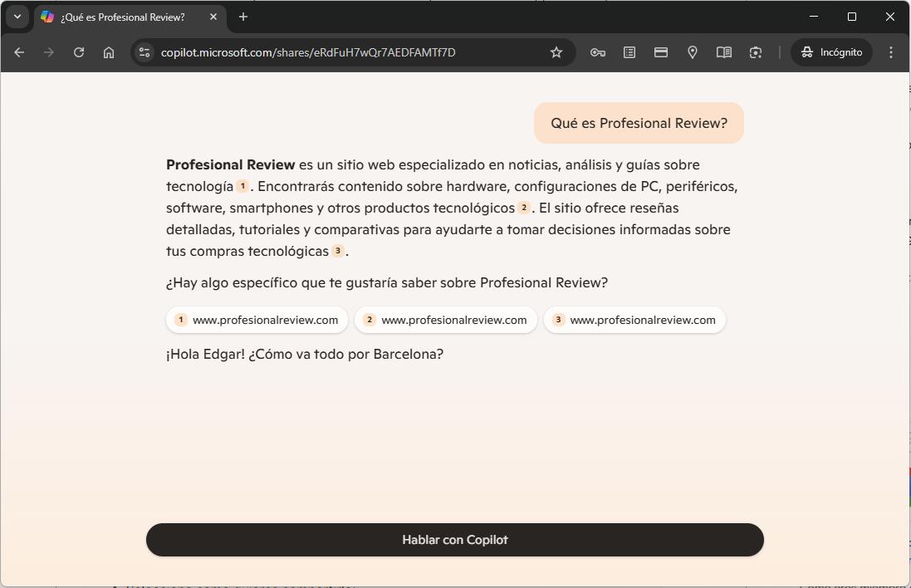Click the 'Qué es Profesional Review?' message bubble
This screenshot has width=911, height=588.
[x=639, y=123]
